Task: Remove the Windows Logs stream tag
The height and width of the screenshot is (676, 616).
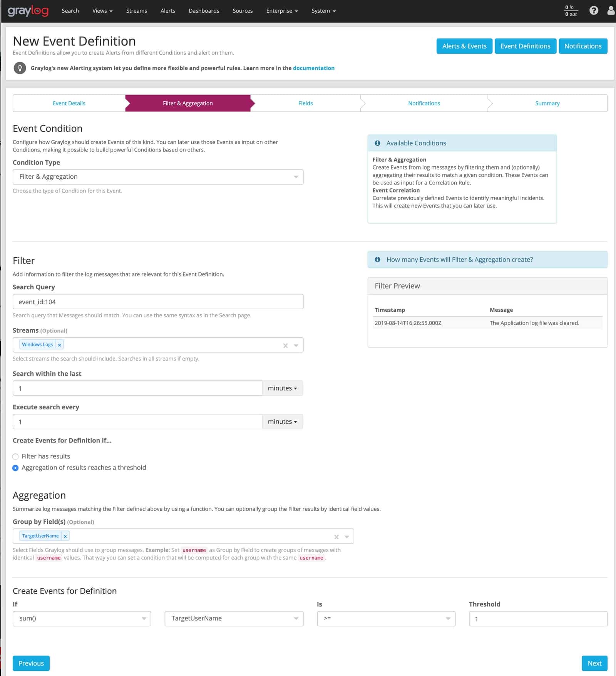Action: pos(59,345)
